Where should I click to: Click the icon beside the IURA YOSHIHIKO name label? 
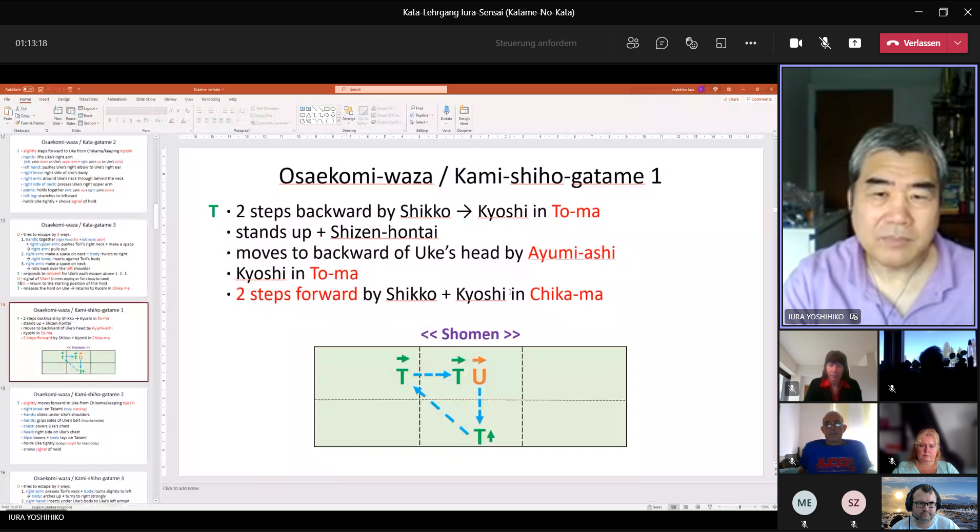[854, 317]
